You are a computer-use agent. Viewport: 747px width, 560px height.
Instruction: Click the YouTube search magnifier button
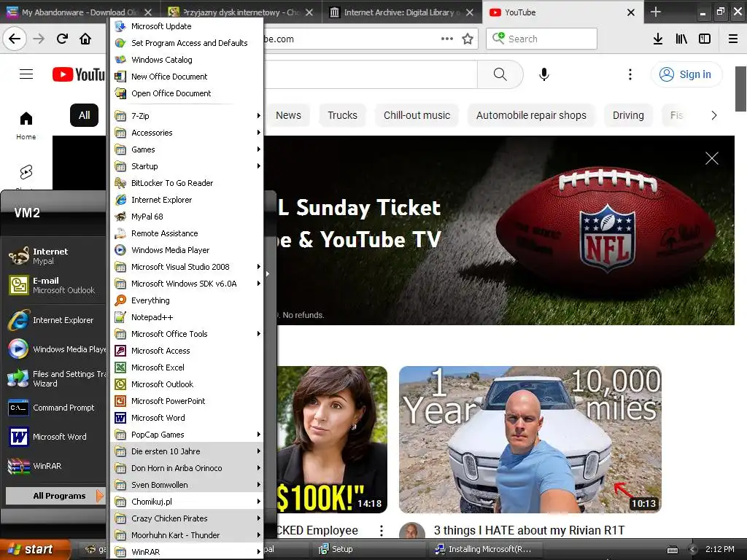pyautogui.click(x=500, y=74)
